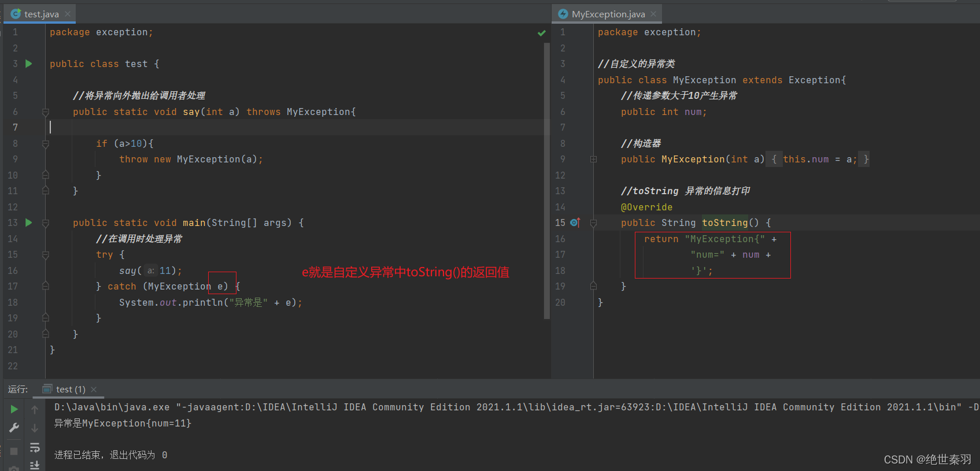Viewport: 980px width, 471px height.
Task: Expand the folded MyException constructor at line 9
Action: tap(593, 159)
